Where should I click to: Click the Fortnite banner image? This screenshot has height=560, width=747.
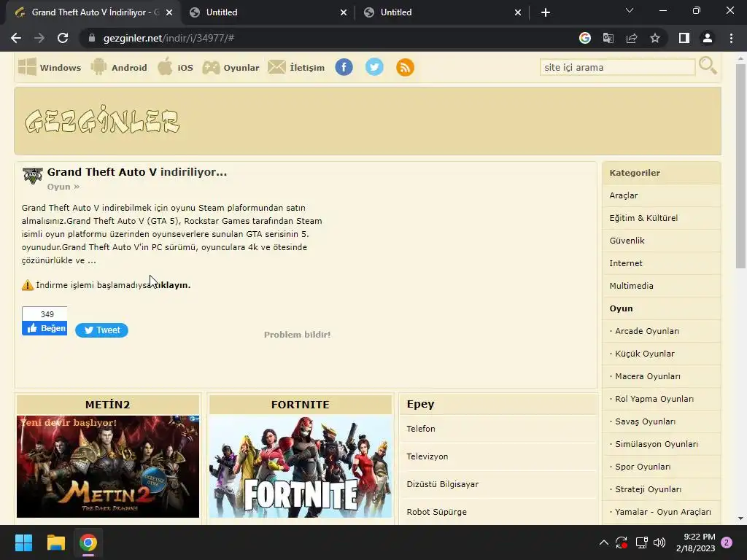[300, 466]
